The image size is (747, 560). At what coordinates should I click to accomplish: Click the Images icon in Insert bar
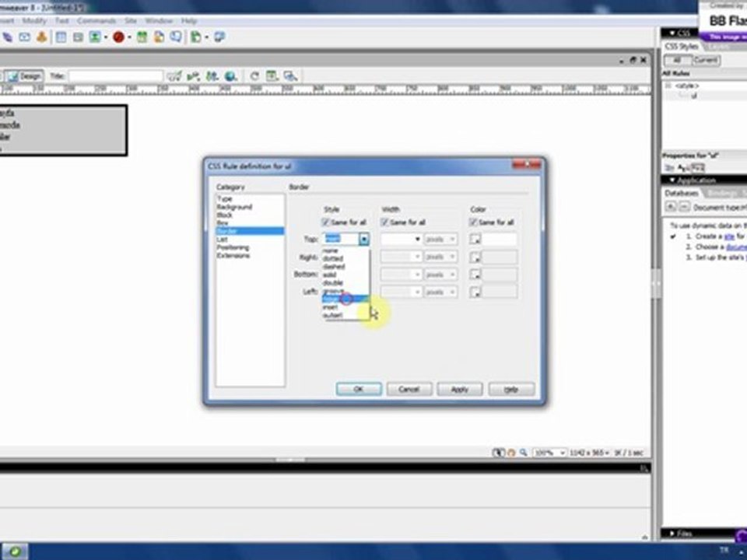pos(95,37)
